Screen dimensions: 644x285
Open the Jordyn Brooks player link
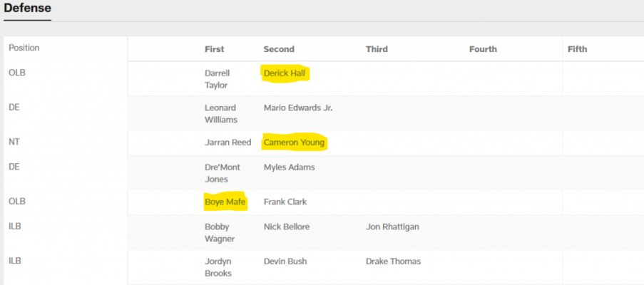[218, 267]
